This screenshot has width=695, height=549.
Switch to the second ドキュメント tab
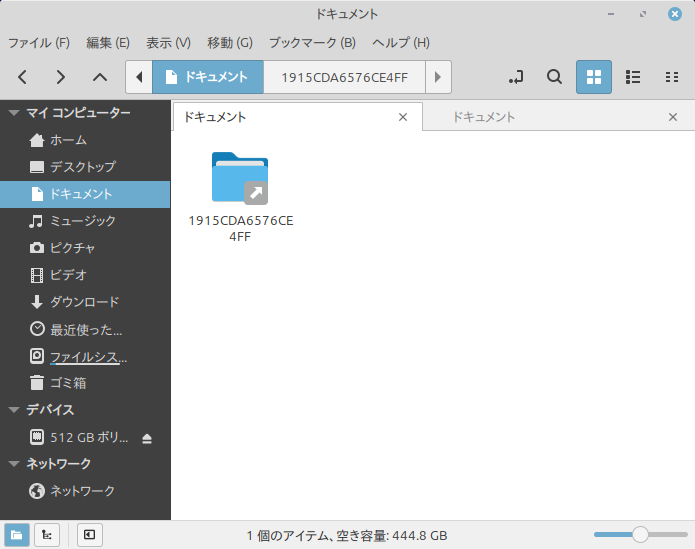coord(483,117)
